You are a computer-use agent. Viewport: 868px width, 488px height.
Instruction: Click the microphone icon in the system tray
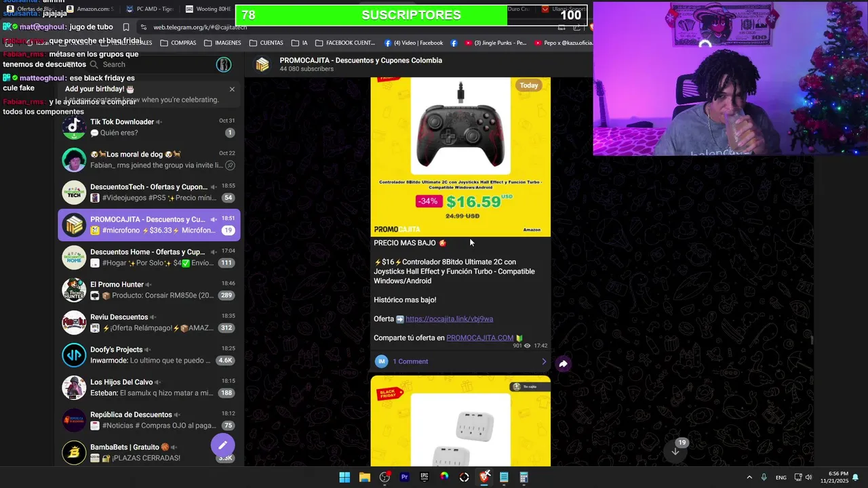pos(764,477)
